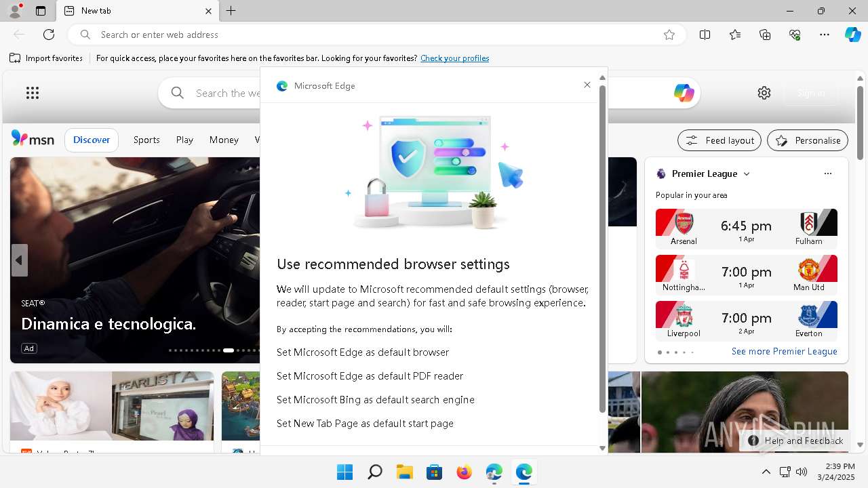Select the Money tab
This screenshot has height=488, width=868.
224,140
